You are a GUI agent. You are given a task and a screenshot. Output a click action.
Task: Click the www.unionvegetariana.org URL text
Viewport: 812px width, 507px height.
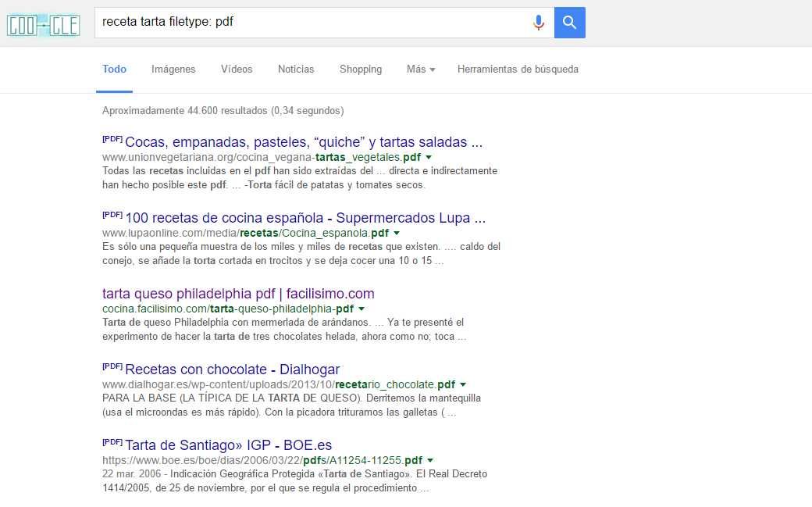[262, 157]
